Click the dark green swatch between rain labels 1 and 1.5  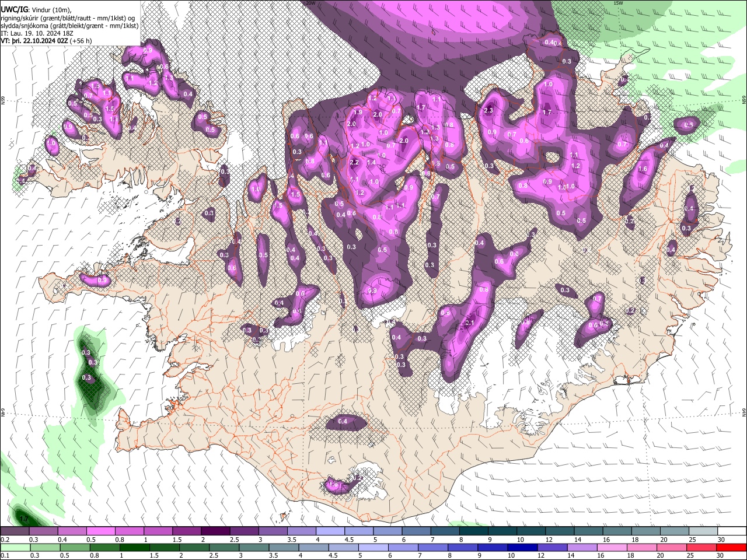[134, 547]
